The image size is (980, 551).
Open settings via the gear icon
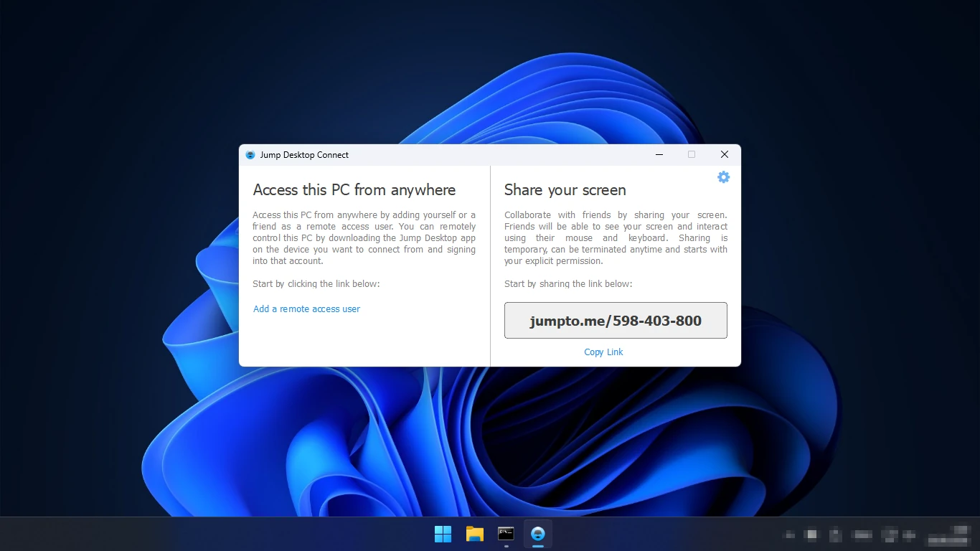point(723,177)
